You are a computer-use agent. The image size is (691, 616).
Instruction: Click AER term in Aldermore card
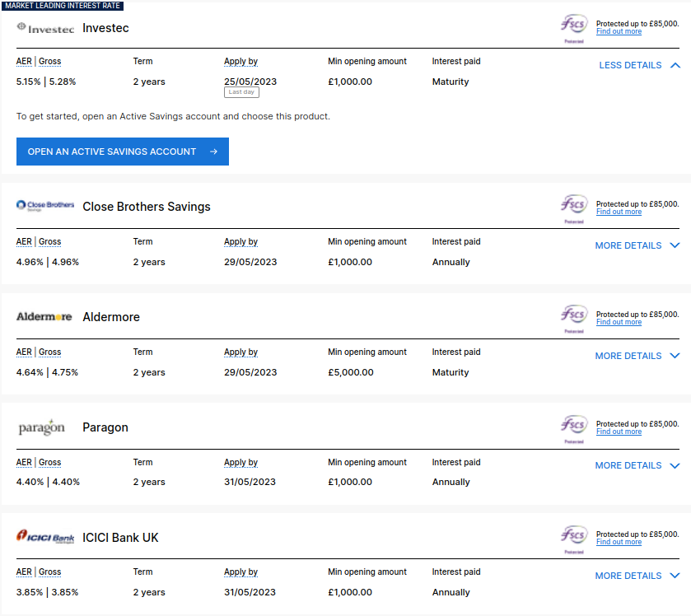[24, 352]
